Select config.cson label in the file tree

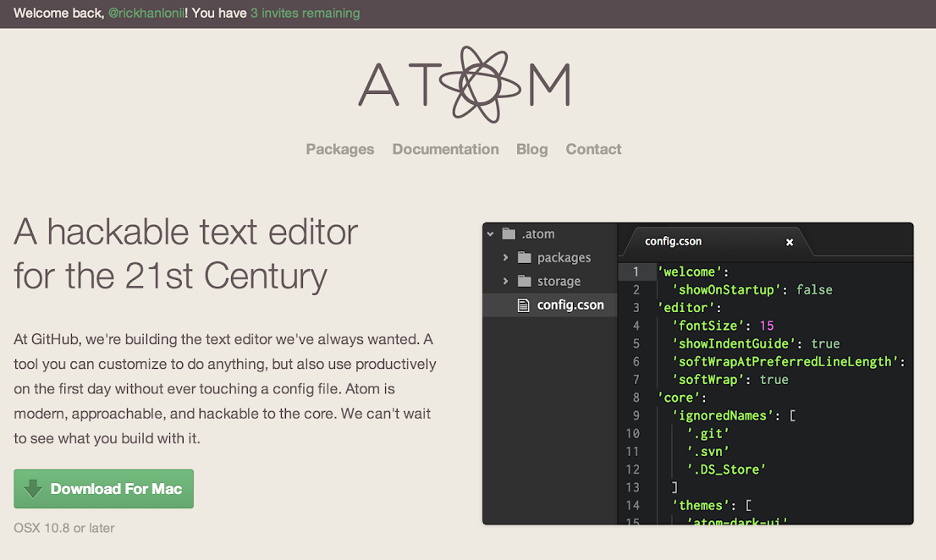(x=570, y=305)
